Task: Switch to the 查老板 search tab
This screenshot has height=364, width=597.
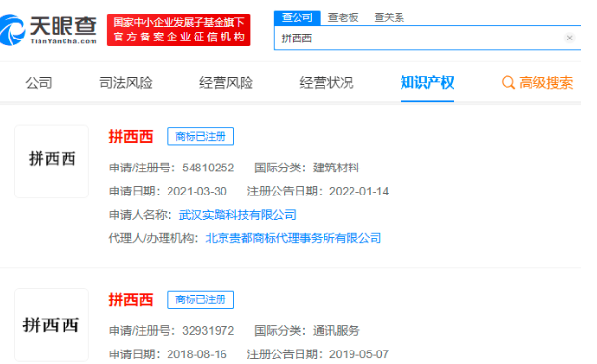Action: pyautogui.click(x=343, y=17)
